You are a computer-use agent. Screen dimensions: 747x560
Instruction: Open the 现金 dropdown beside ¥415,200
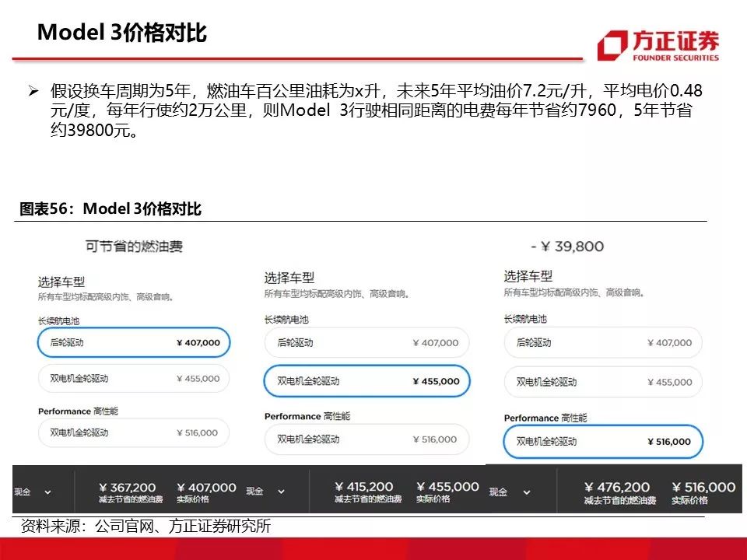[265, 492]
